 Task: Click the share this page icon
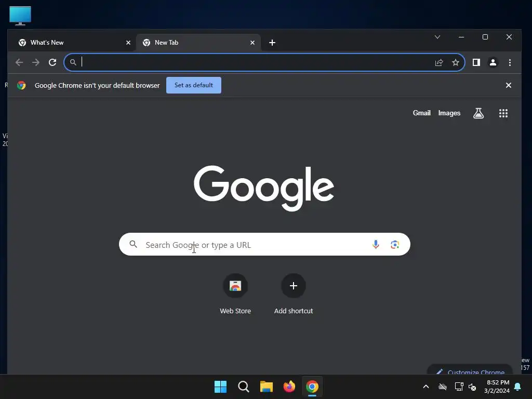pos(439,62)
